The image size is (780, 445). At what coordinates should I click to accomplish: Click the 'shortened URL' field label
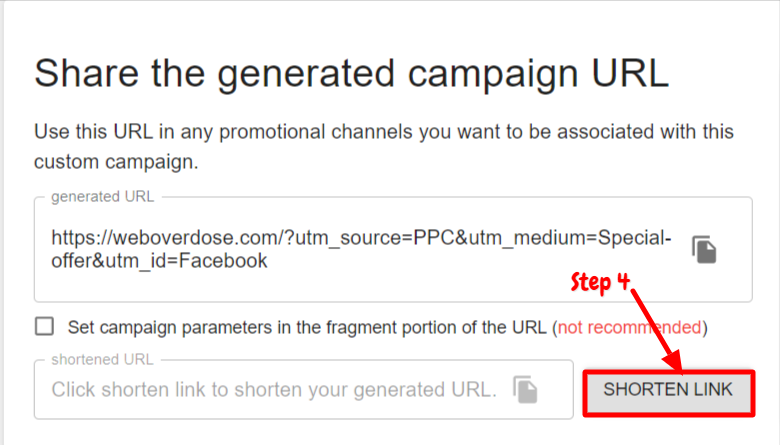click(x=102, y=359)
